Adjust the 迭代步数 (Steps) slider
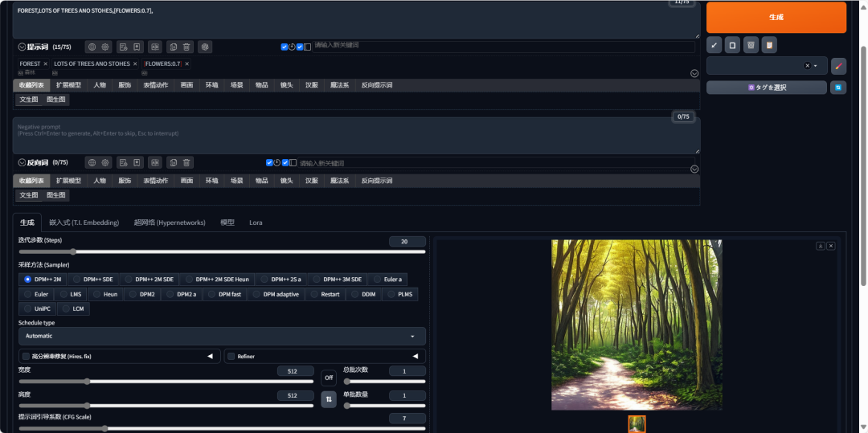 point(222,251)
